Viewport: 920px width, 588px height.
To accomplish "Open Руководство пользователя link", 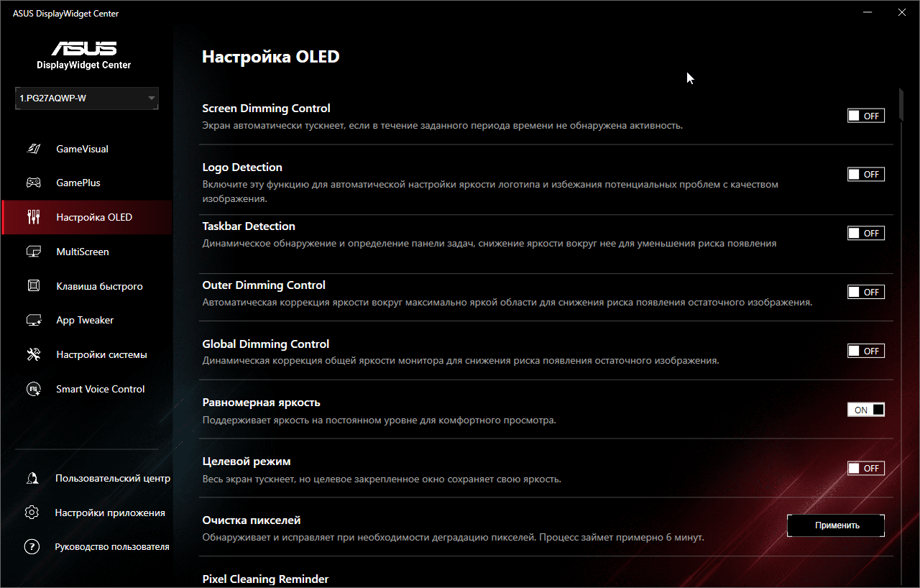I will (112, 547).
